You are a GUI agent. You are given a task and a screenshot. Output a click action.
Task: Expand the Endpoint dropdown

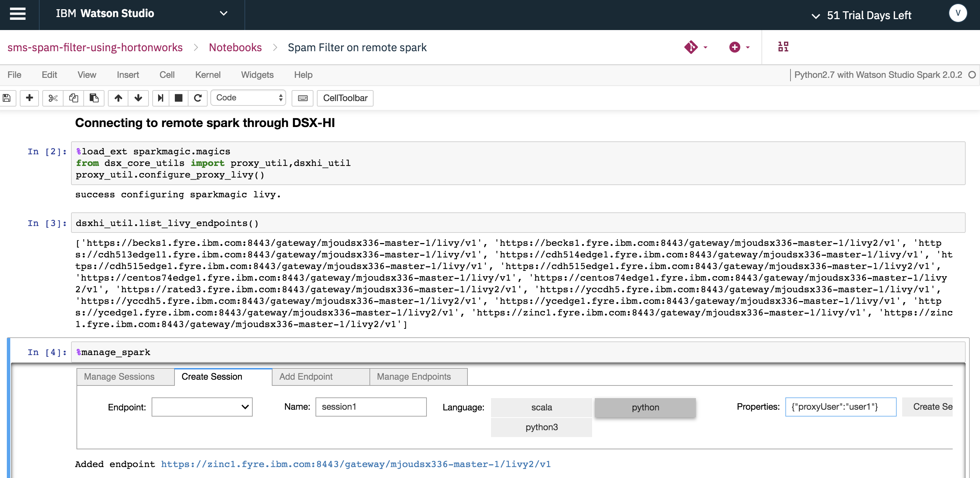201,407
